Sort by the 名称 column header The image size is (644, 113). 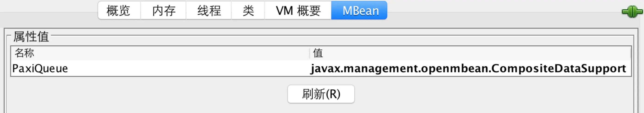click(x=160, y=53)
